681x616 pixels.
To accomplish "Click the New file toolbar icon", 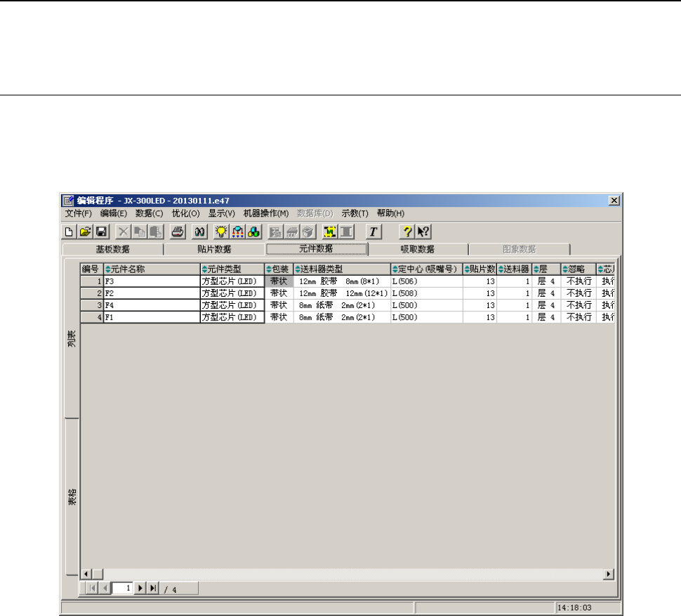I will tap(69, 232).
